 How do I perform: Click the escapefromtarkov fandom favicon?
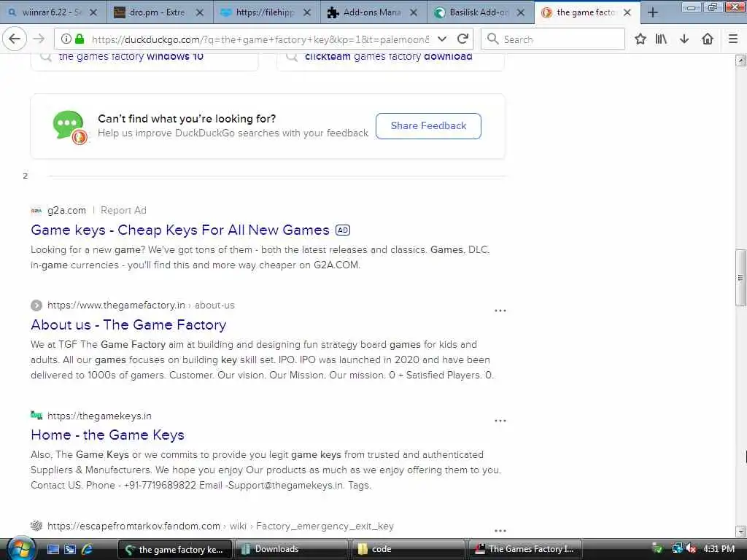click(x=36, y=526)
